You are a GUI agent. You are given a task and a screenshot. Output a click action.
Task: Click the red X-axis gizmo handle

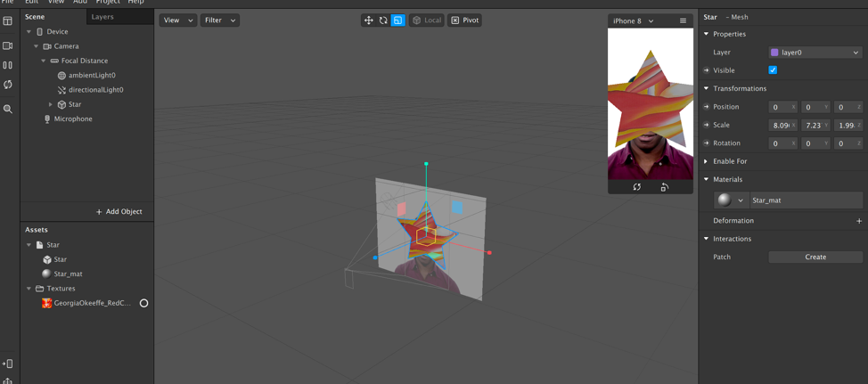(x=489, y=253)
